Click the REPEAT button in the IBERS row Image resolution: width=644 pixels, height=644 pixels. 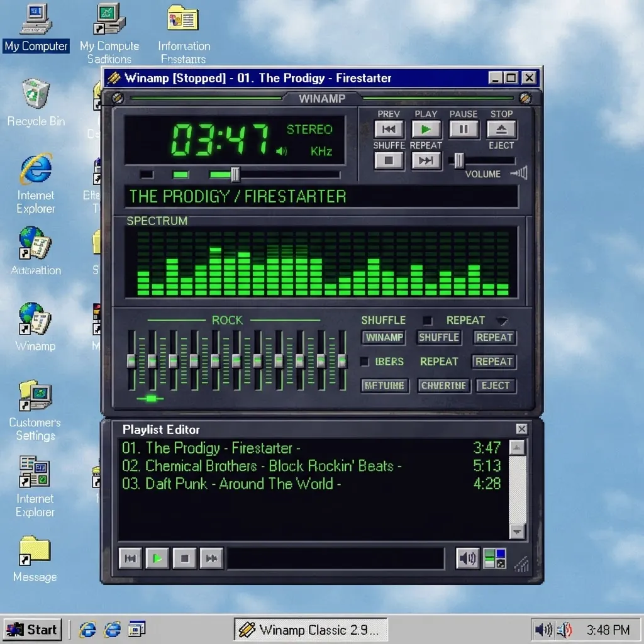click(494, 362)
